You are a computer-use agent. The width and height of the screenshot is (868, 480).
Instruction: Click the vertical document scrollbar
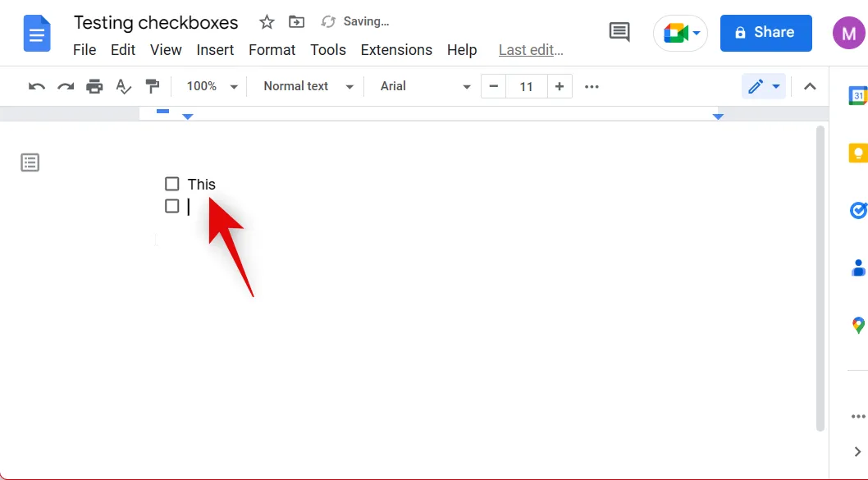tap(820, 278)
